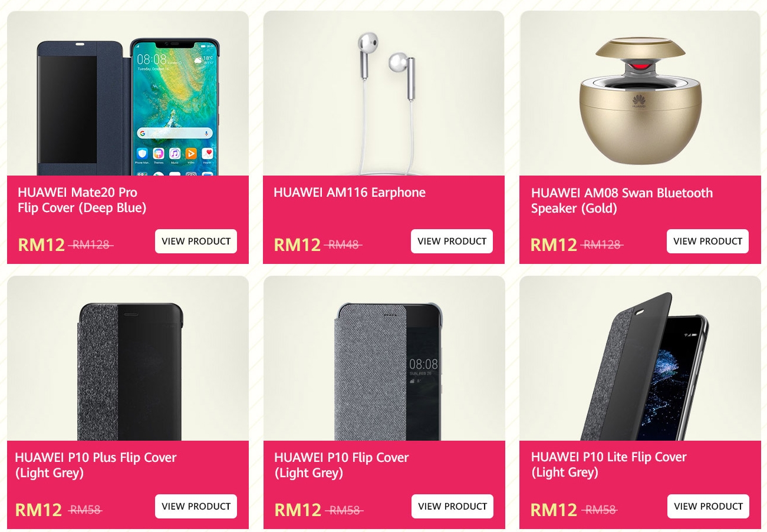Open the HUAWEI AM116 Earphone title link

(350, 193)
